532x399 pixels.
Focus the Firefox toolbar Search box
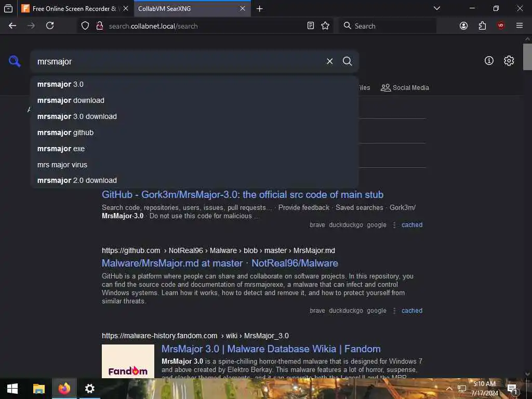[x=388, y=26]
